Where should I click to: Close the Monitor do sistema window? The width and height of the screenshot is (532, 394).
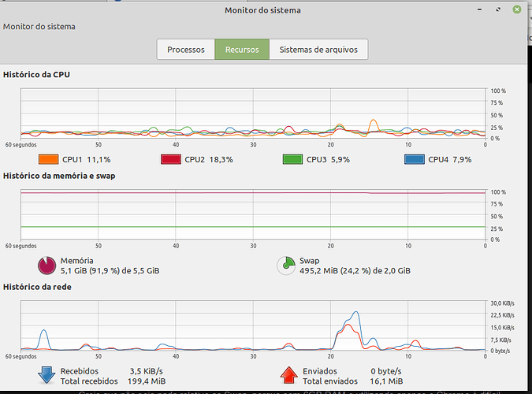[x=517, y=9]
